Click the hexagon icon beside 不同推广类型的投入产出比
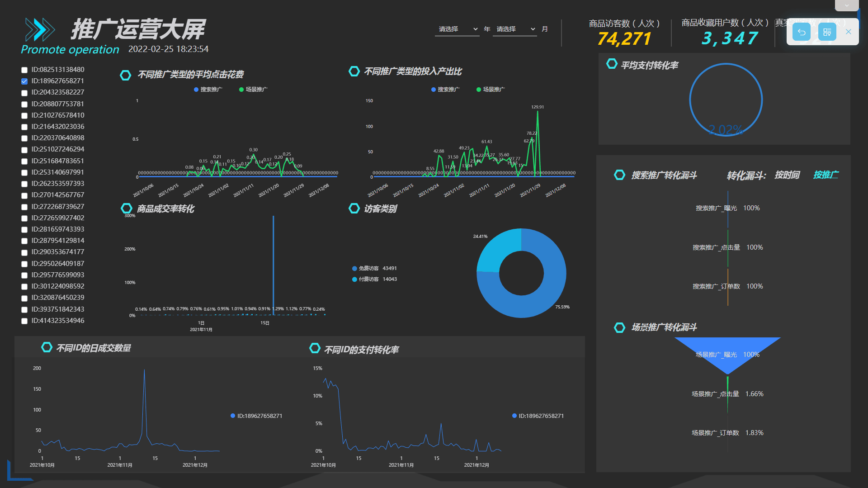This screenshot has height=488, width=868. pos(354,71)
